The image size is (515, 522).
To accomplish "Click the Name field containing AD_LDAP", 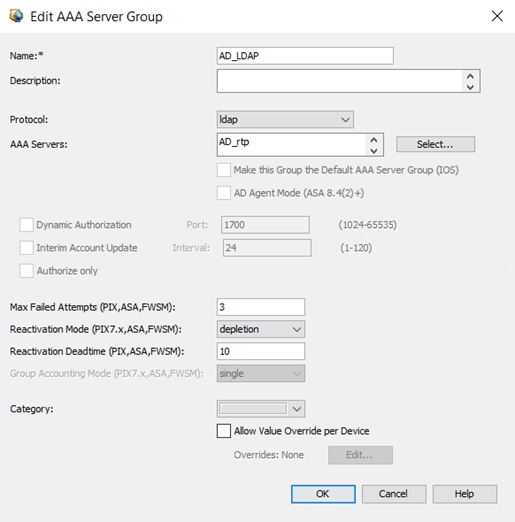I will (x=305, y=56).
